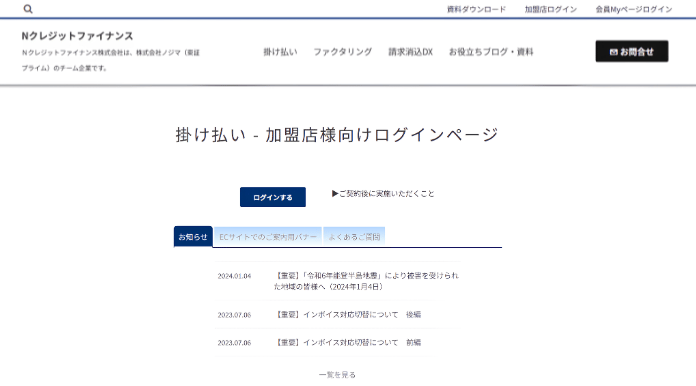Go to 加盟店ログイン in top bar
Viewport: 696px width, 386px height.
[x=550, y=9]
